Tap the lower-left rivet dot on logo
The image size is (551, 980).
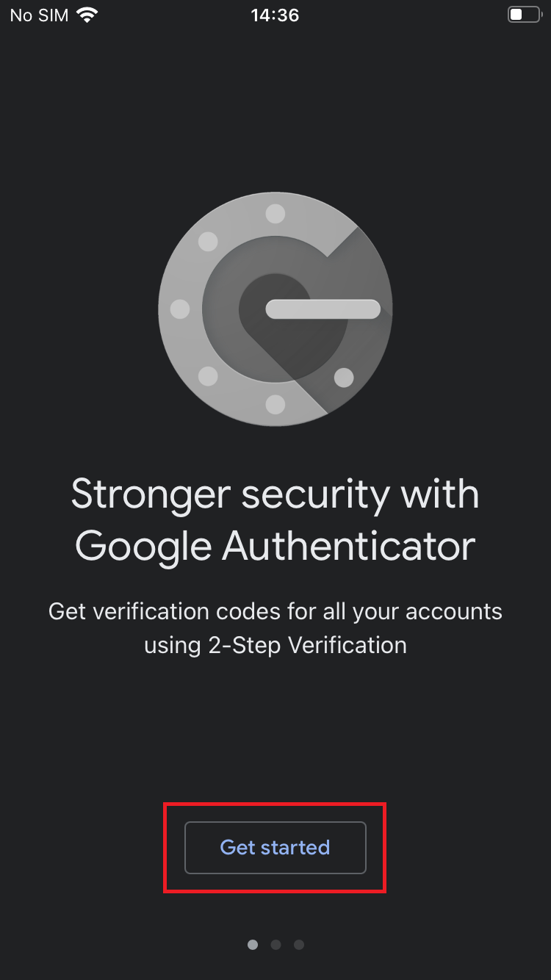coord(208,376)
